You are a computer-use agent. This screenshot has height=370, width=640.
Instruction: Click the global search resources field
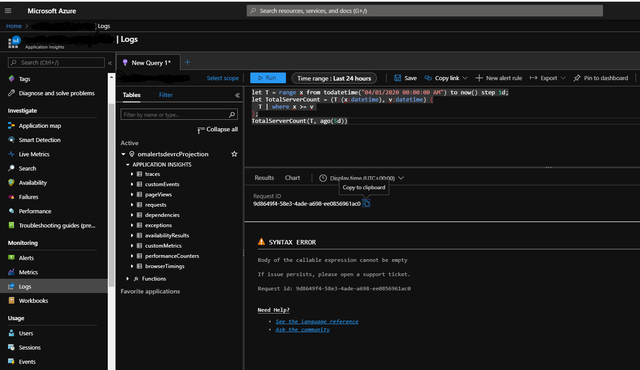[x=424, y=11]
